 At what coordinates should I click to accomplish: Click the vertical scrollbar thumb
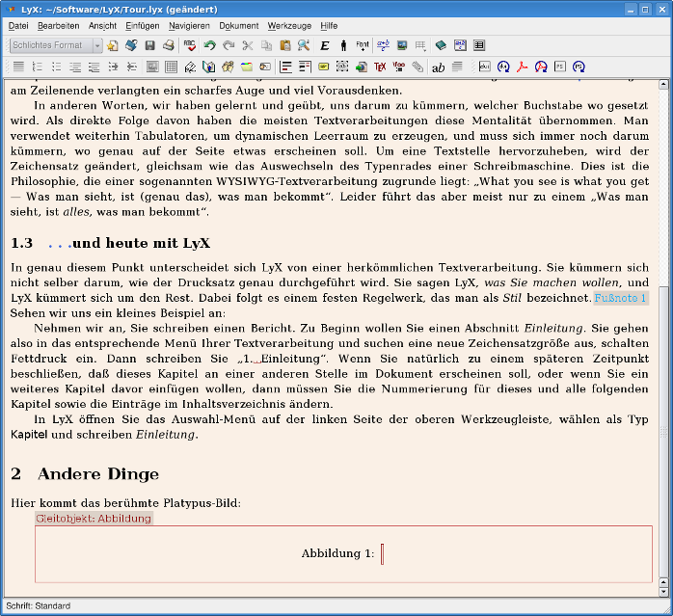point(663,432)
